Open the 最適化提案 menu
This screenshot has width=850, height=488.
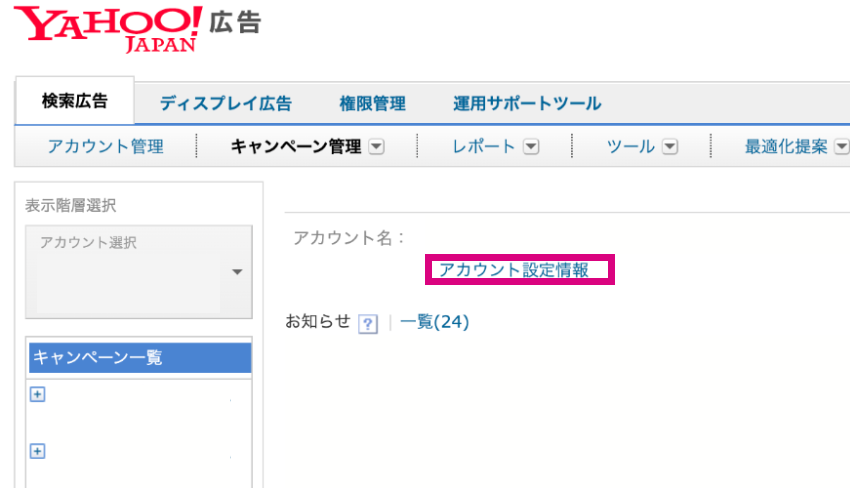[786, 146]
